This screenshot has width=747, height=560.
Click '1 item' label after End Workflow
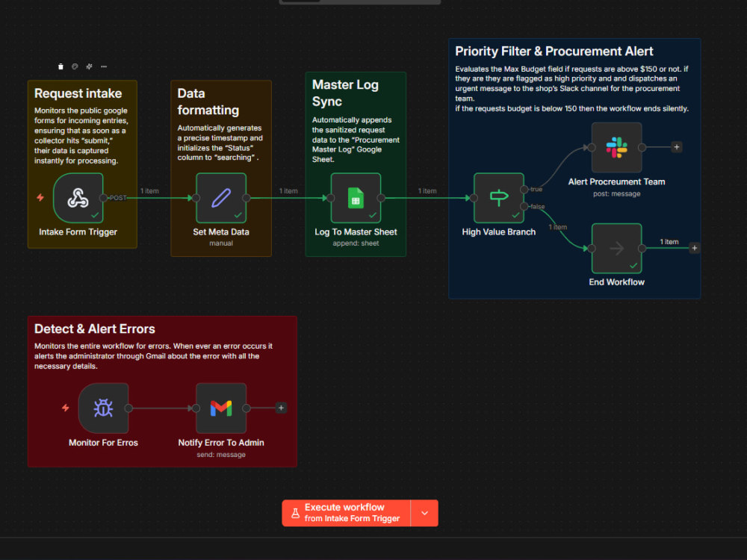pyautogui.click(x=669, y=242)
